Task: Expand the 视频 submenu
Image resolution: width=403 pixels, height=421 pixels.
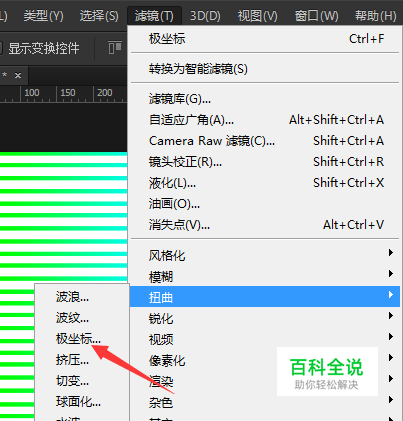Action: pos(265,339)
